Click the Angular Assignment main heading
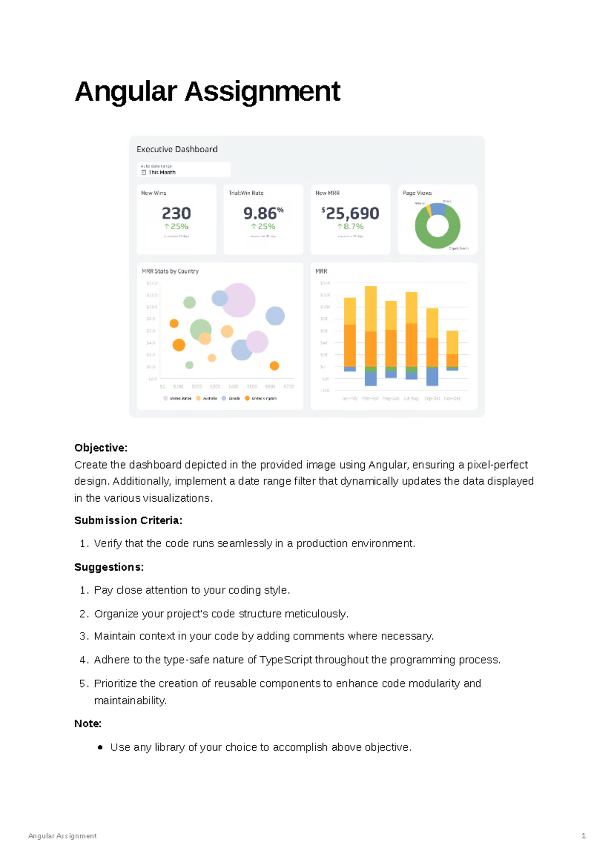 (207, 92)
